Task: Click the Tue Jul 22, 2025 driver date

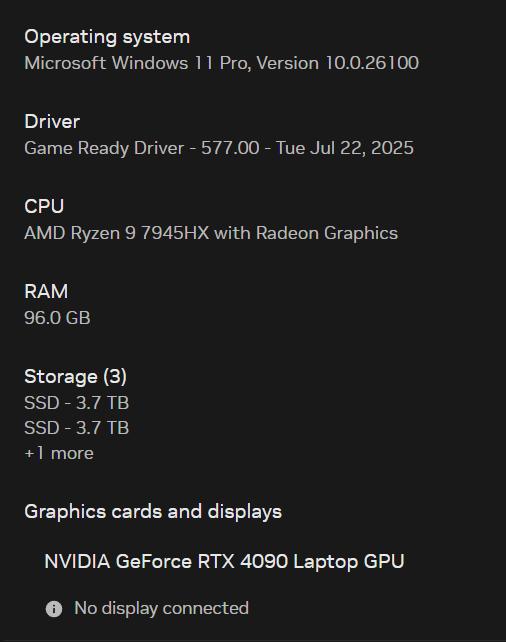Action: click(345, 148)
